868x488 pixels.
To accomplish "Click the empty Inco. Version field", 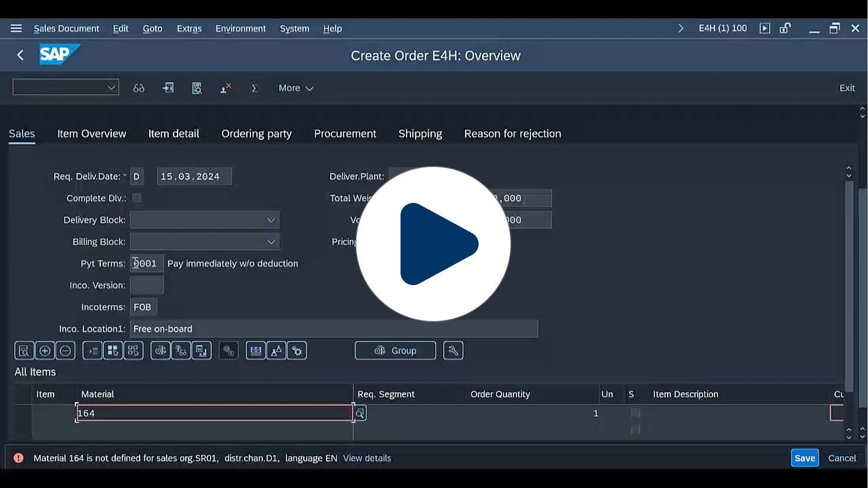I will (x=147, y=285).
